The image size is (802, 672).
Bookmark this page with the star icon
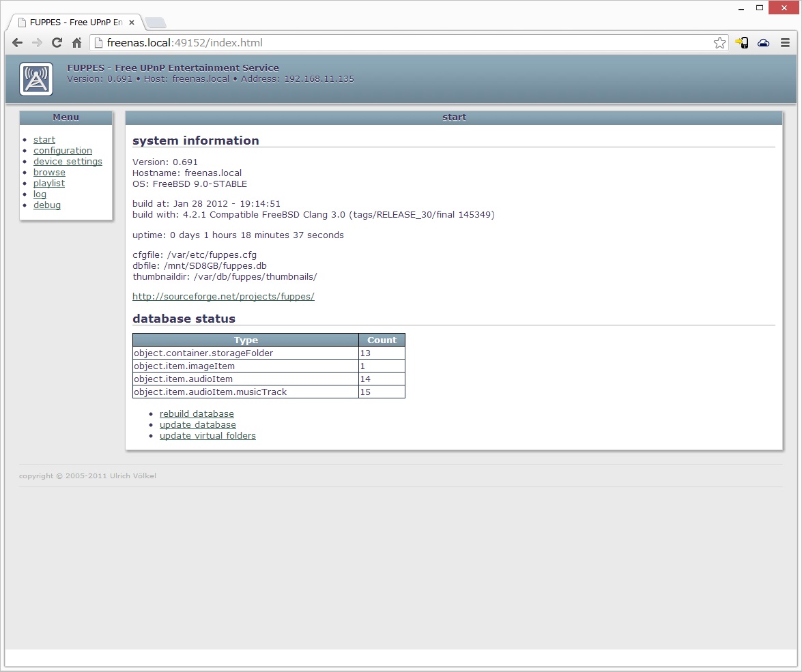pos(719,43)
